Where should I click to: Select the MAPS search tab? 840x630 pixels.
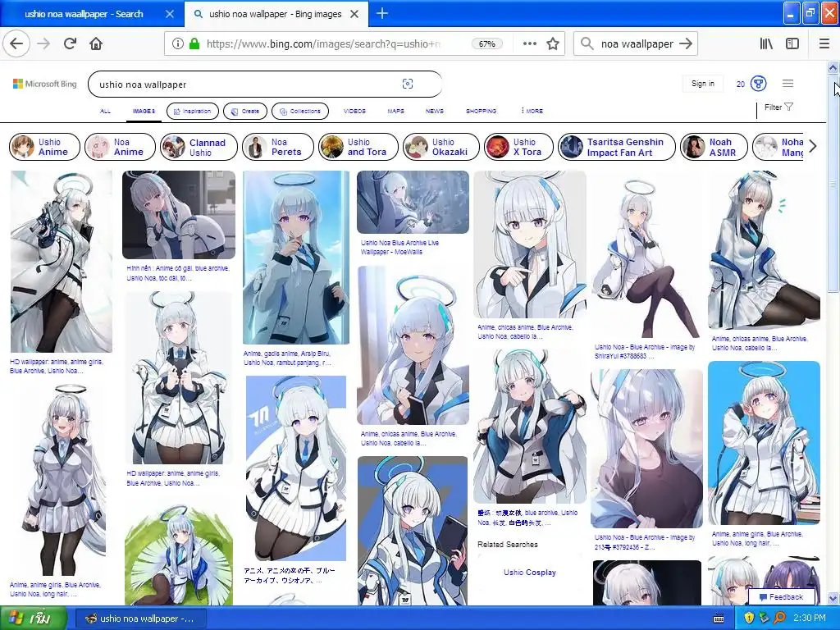coord(396,111)
